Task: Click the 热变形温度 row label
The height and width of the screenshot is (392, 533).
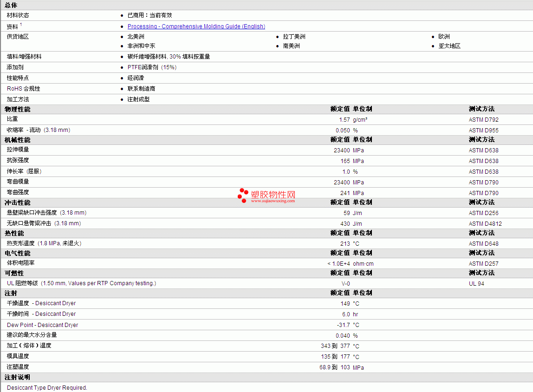Action: [x=44, y=243]
